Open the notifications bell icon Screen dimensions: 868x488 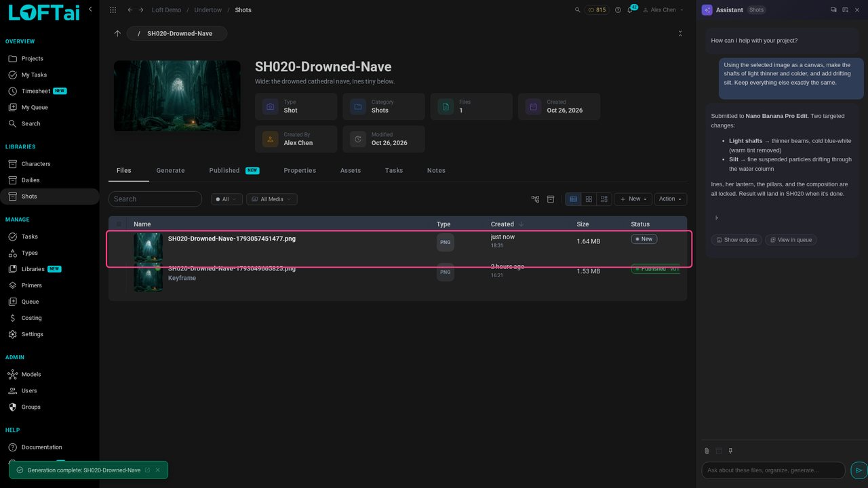click(x=629, y=10)
